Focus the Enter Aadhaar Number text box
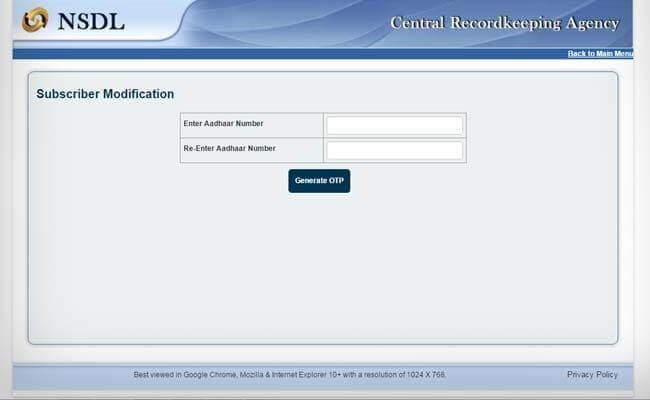Screen dimensions: 650x400 click(x=394, y=125)
